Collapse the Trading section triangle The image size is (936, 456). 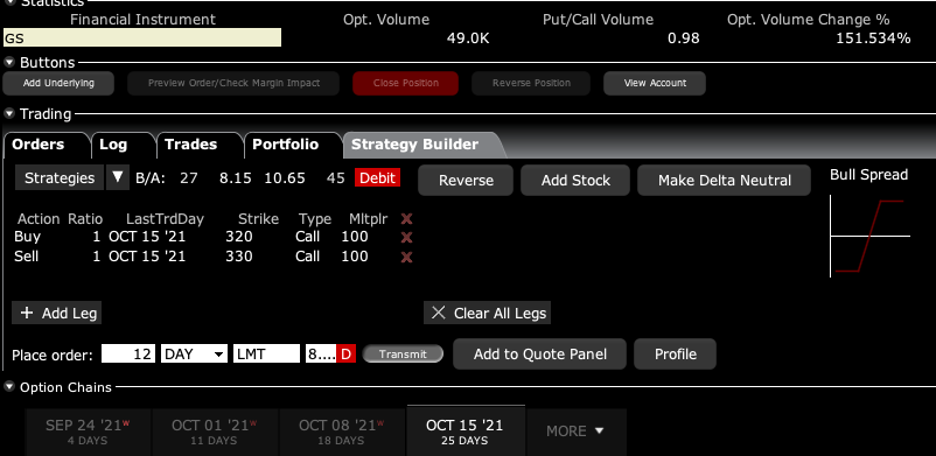coord(9,114)
